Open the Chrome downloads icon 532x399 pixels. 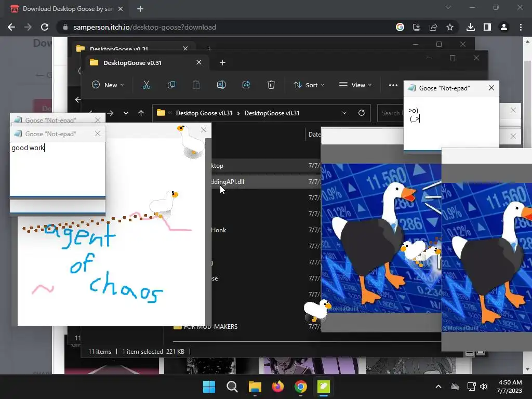(470, 27)
